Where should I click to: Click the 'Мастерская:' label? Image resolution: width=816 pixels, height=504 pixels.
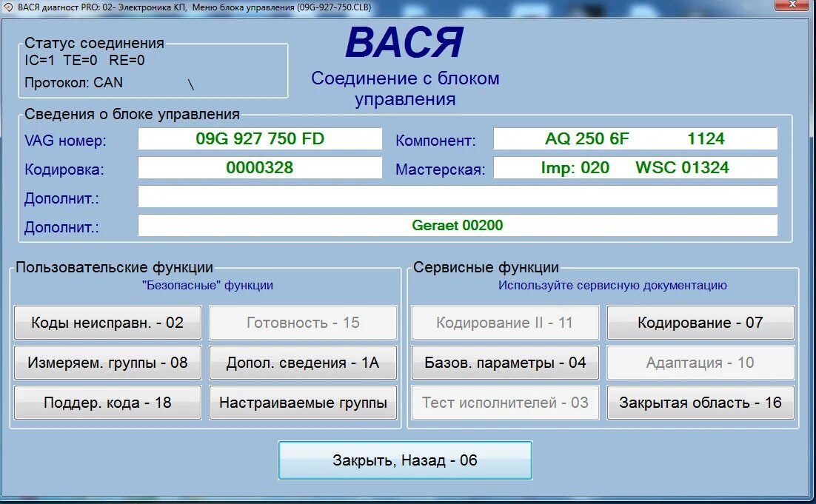[441, 169]
